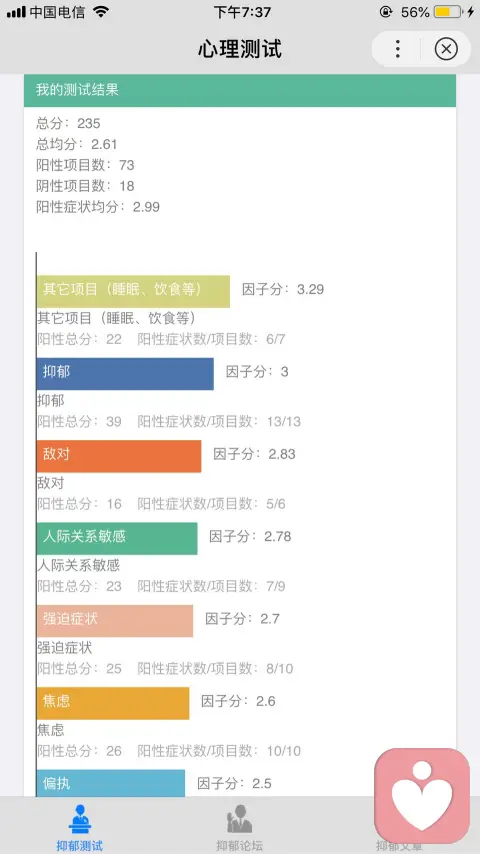480x854 pixels.
Task: Tap the 抑郁 因子分 3 label
Action: 257,372
